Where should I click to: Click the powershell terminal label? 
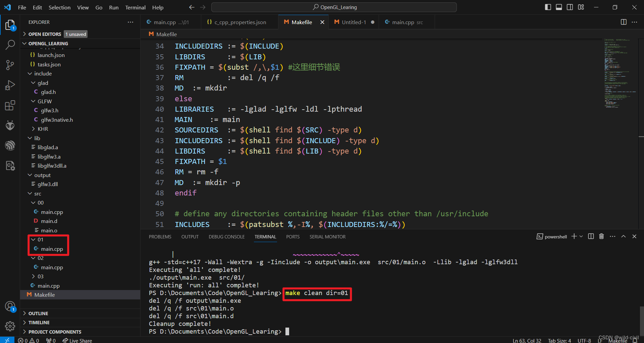pos(552,236)
